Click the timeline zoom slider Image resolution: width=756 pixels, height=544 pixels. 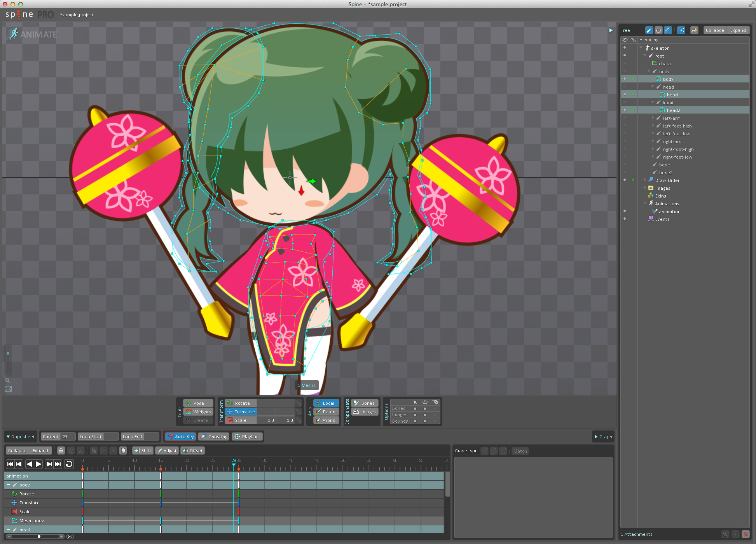pos(35,537)
